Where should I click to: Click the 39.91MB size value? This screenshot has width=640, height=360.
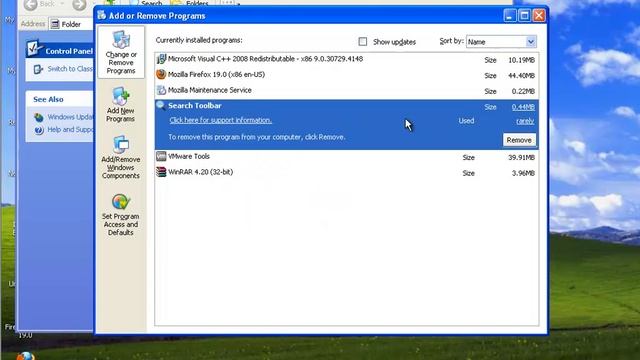[x=521, y=158]
